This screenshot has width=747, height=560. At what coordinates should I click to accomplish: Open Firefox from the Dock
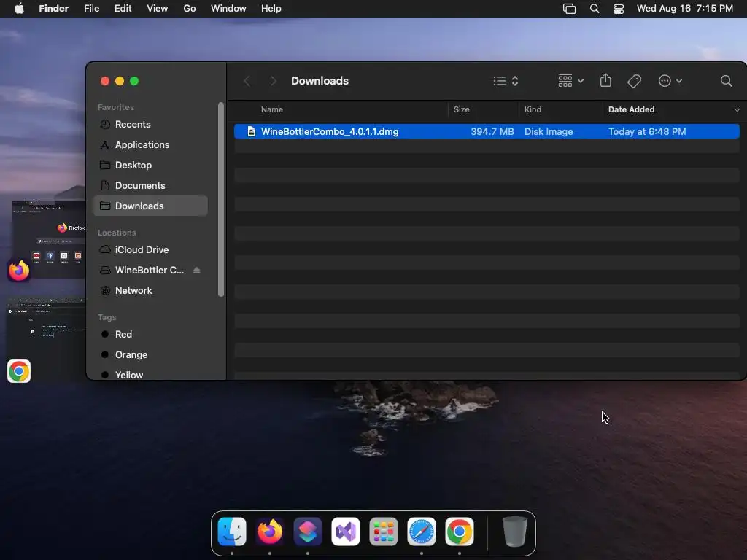point(270,532)
